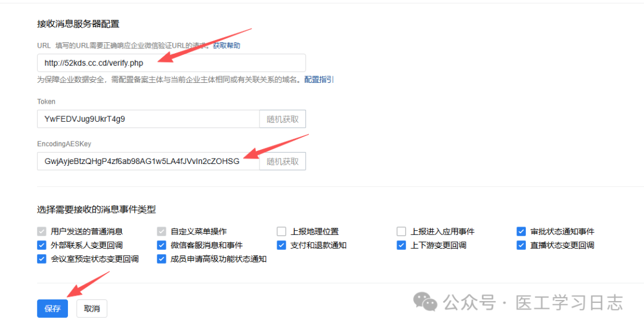
Task: Enable the 上报进入应用事件 checkbox
Action: tap(401, 231)
